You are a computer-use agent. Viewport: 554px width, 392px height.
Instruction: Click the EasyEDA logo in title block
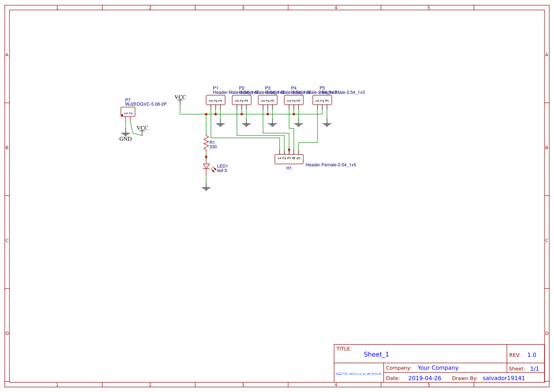tap(359, 374)
